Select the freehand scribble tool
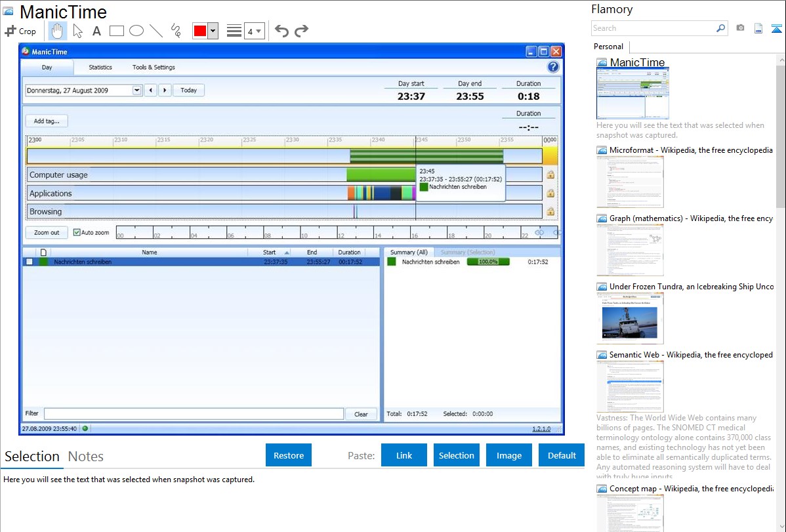 tap(176, 31)
